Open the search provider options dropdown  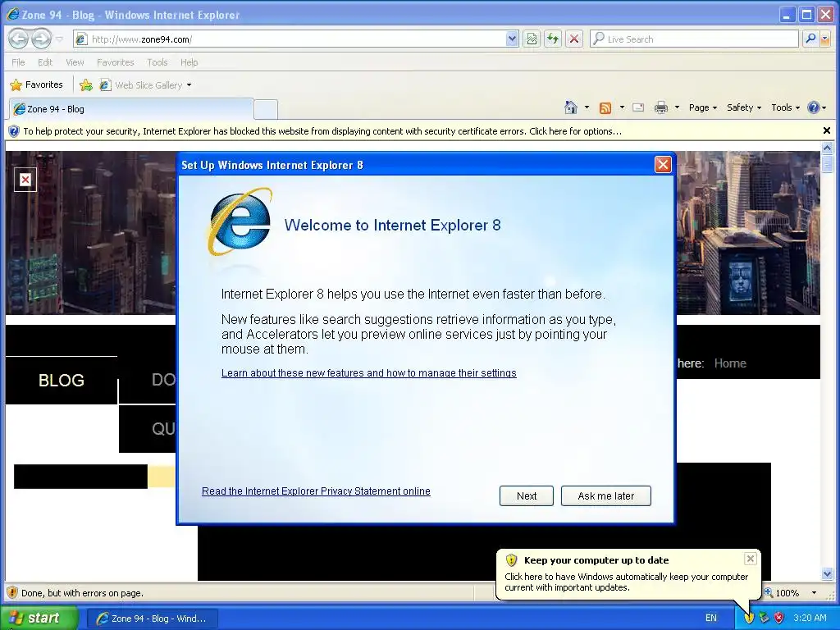pos(825,39)
